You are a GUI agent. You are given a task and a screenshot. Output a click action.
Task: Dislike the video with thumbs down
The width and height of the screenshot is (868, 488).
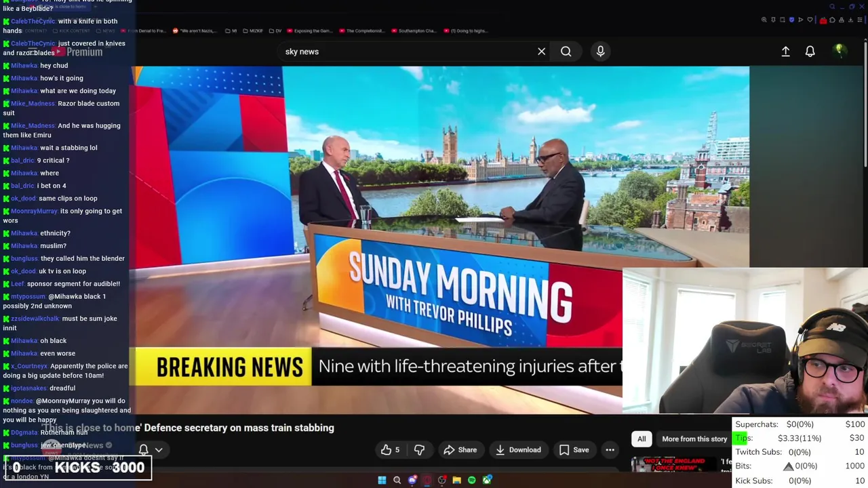pyautogui.click(x=419, y=450)
